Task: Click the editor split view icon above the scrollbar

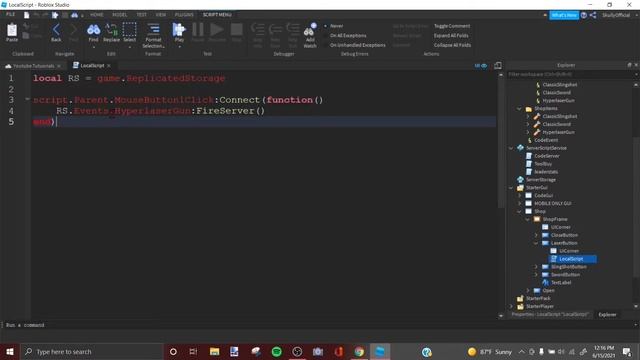Action: pos(498,66)
